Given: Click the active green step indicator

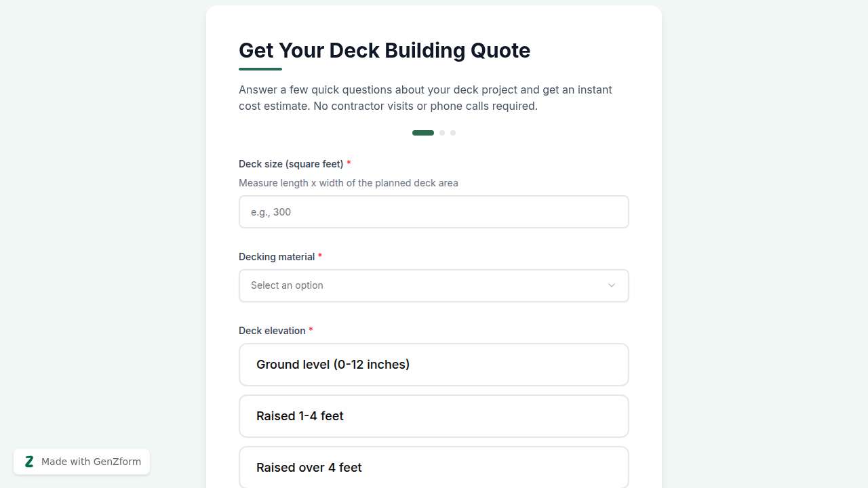Looking at the screenshot, I should coord(422,133).
